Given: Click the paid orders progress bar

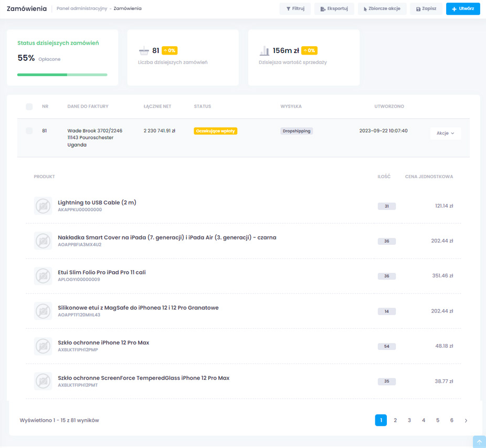Looking at the screenshot, I should pos(62,75).
